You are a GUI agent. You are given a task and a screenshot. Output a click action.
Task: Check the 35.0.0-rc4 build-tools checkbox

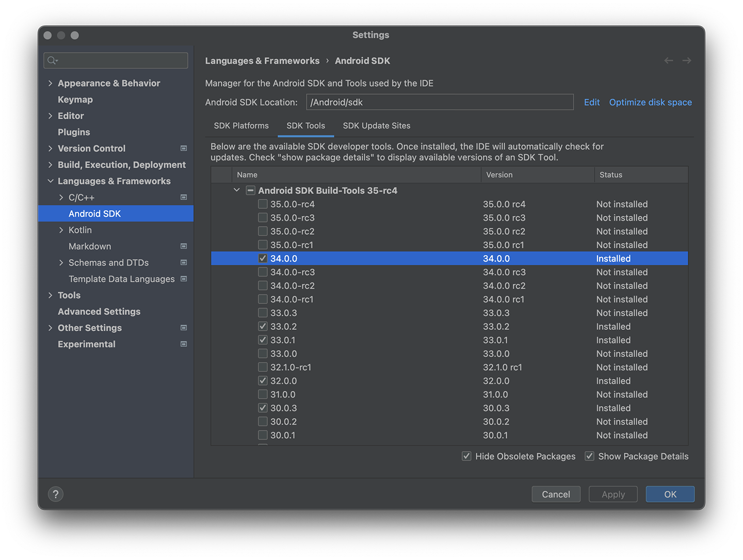263,204
